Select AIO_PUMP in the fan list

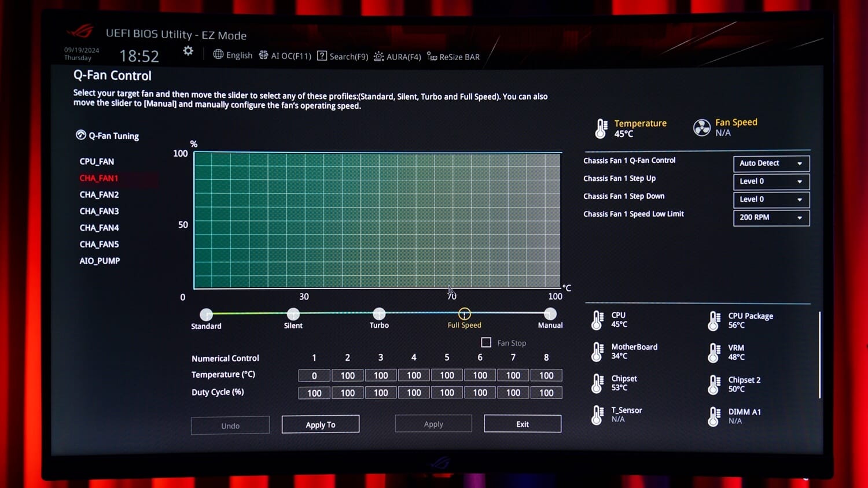(x=100, y=261)
